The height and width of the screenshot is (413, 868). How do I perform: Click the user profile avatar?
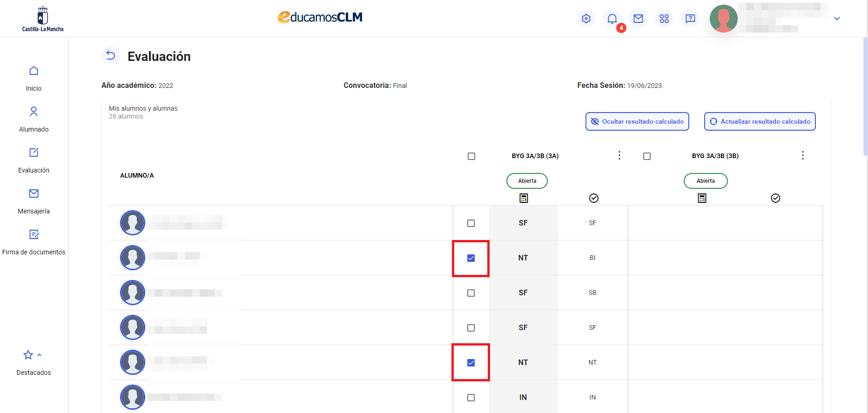pyautogui.click(x=723, y=19)
